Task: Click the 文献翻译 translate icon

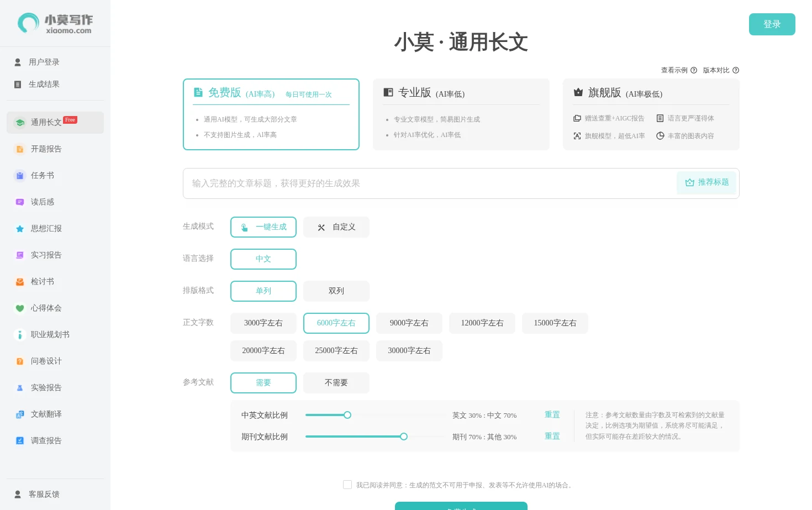Action: (x=20, y=414)
